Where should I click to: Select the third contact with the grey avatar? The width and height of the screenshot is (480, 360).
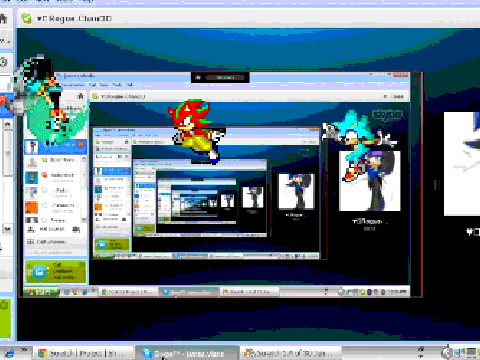click(x=53, y=192)
